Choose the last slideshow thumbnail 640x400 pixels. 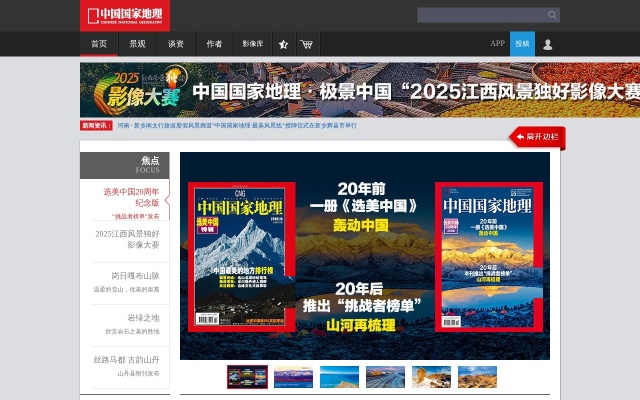[x=477, y=377]
